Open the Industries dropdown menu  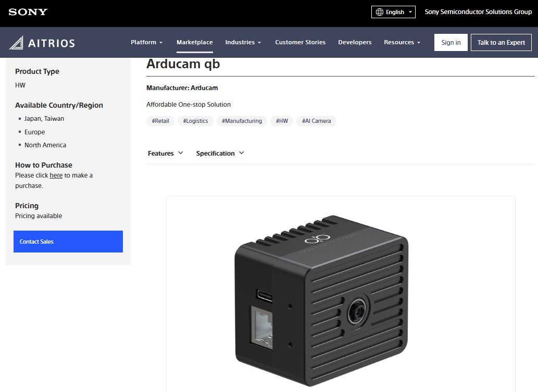point(243,42)
